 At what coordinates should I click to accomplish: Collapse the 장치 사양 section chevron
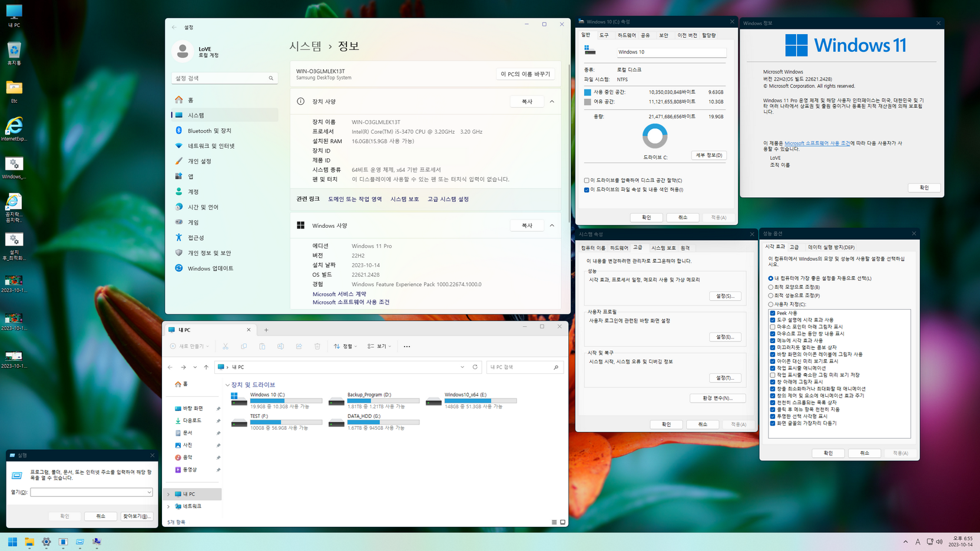tap(552, 101)
